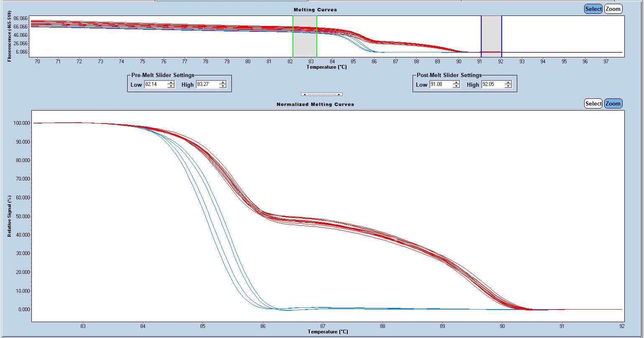Click the 'Pre-Melt Slider Settings' group label
This screenshot has height=338, width=644.
(162, 75)
